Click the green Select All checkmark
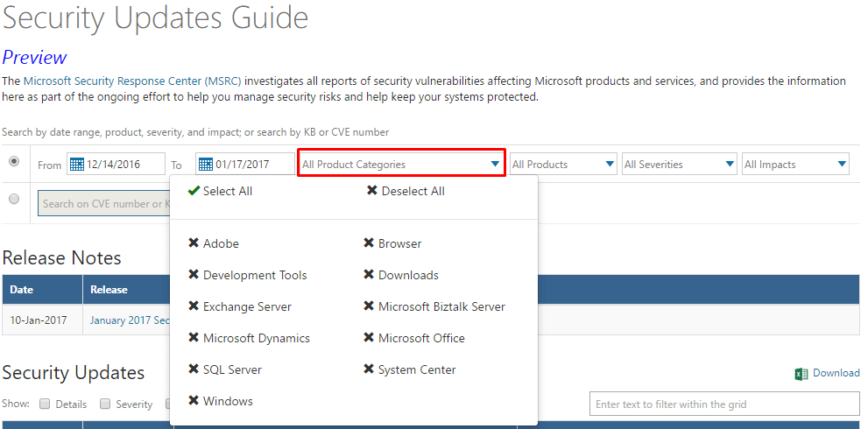Screen dimensions: 868x429 pyautogui.click(x=194, y=191)
